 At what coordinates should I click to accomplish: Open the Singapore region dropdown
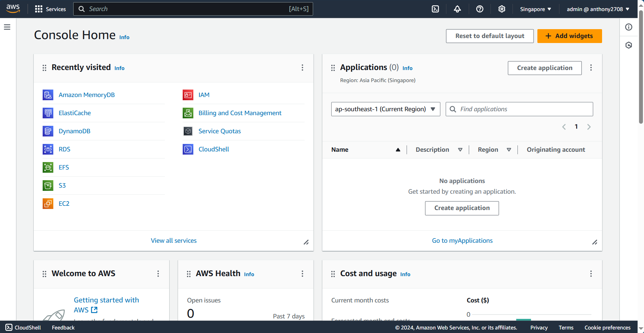(536, 9)
